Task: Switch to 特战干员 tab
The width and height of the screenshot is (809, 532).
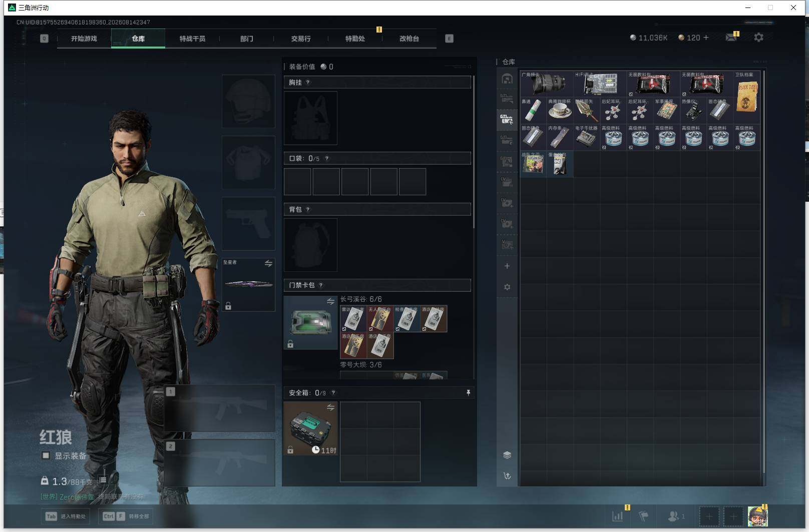Action: click(x=192, y=39)
